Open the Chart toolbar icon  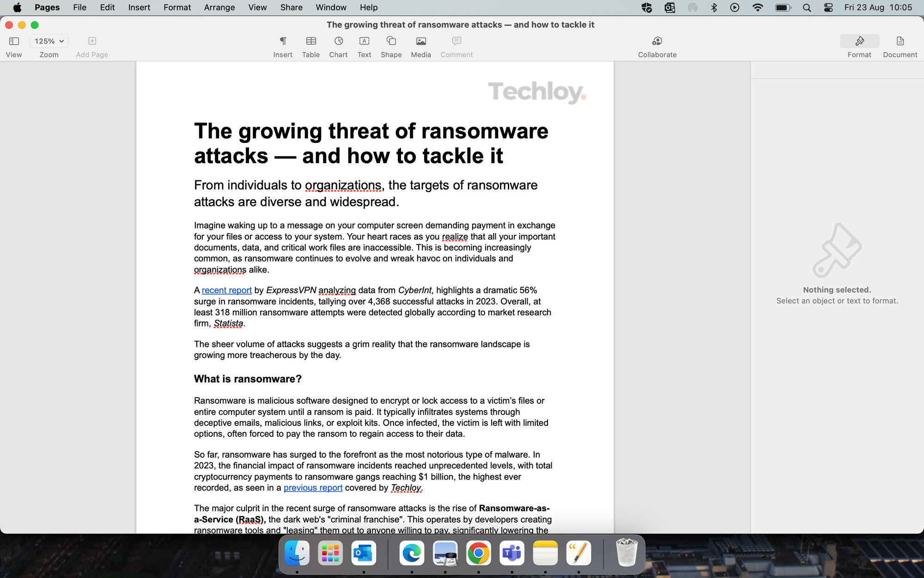pyautogui.click(x=338, y=41)
